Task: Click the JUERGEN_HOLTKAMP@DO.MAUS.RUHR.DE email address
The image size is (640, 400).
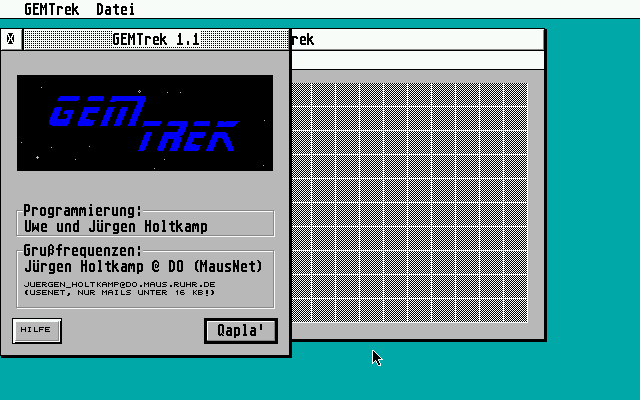Action: 120,284
